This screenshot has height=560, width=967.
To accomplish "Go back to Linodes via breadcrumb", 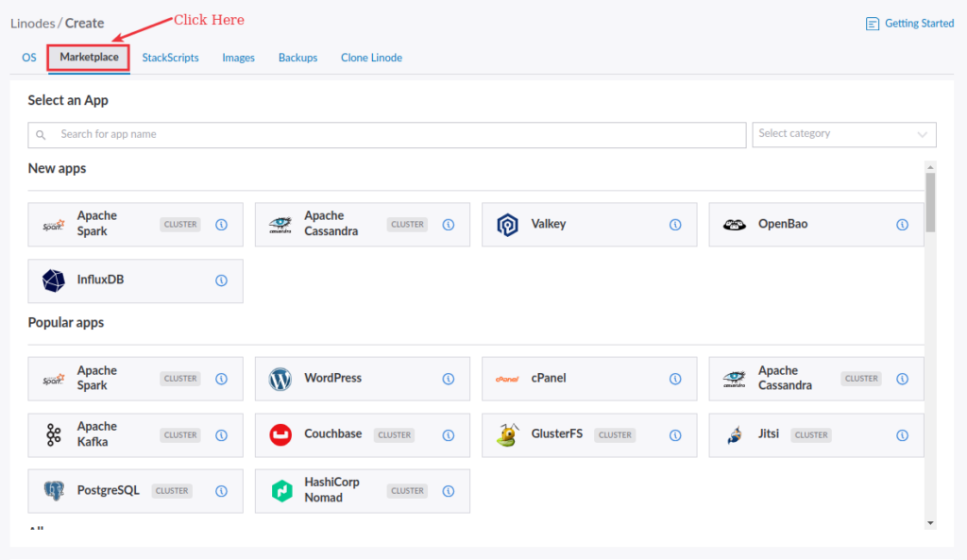I will point(33,24).
